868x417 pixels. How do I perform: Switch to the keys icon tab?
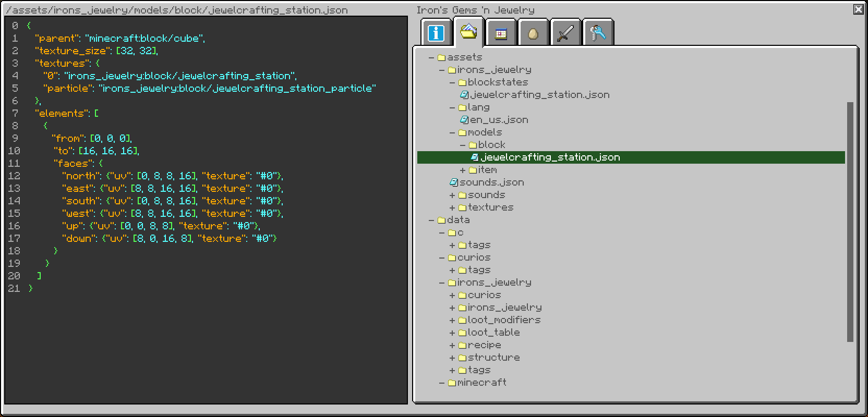tap(598, 33)
